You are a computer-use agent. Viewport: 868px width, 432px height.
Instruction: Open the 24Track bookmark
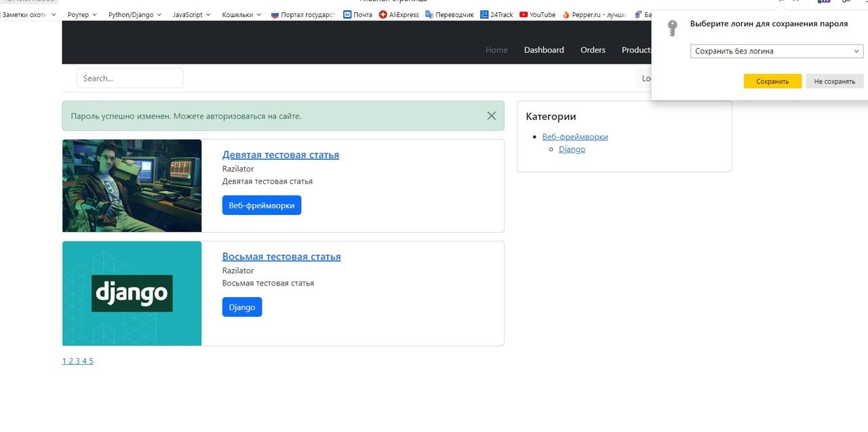point(496,14)
